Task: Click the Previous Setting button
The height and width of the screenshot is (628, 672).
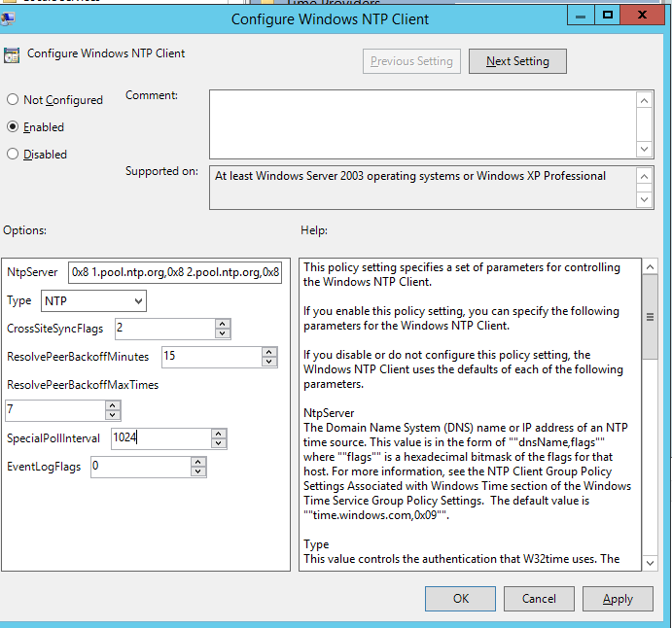Action: [x=411, y=61]
